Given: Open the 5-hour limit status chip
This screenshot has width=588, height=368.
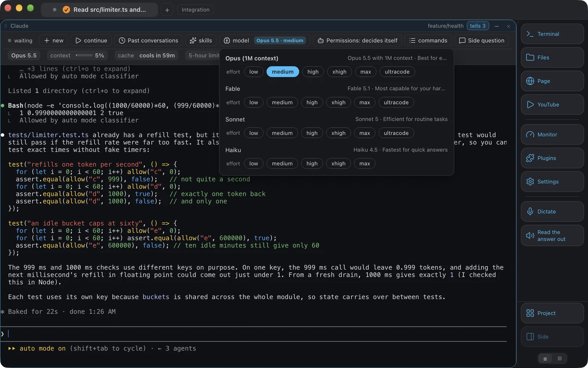Looking at the screenshot, I should [x=204, y=56].
